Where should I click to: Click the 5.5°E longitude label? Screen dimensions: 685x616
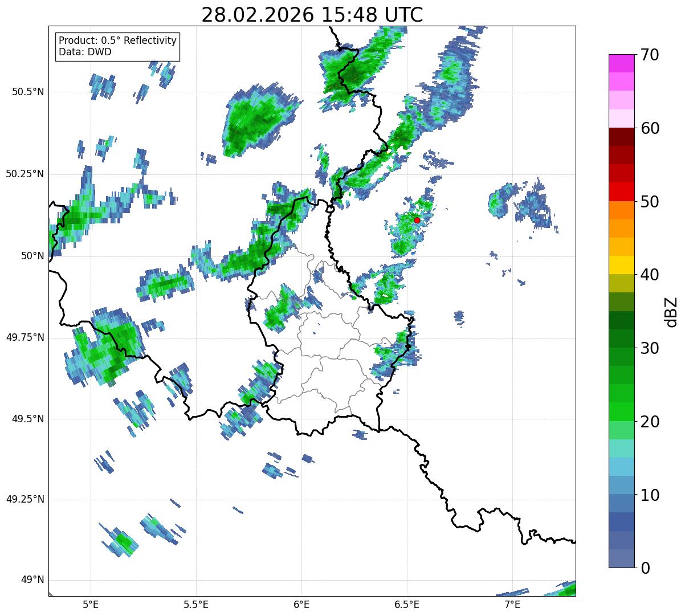pyautogui.click(x=196, y=605)
